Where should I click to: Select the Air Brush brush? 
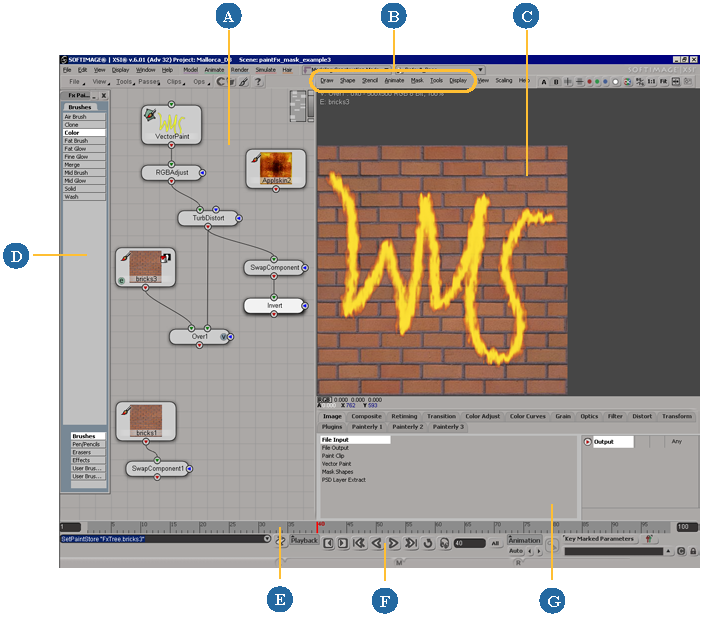coord(84,117)
